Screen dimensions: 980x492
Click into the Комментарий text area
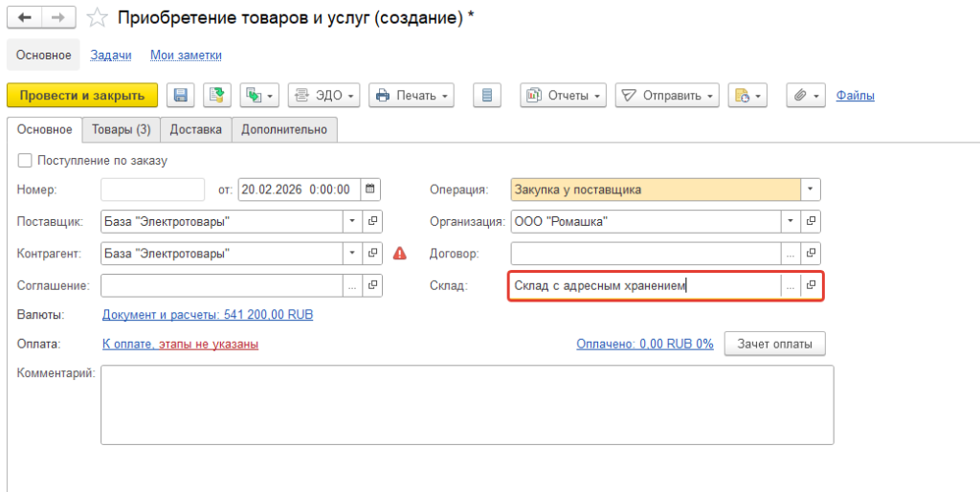tap(466, 404)
